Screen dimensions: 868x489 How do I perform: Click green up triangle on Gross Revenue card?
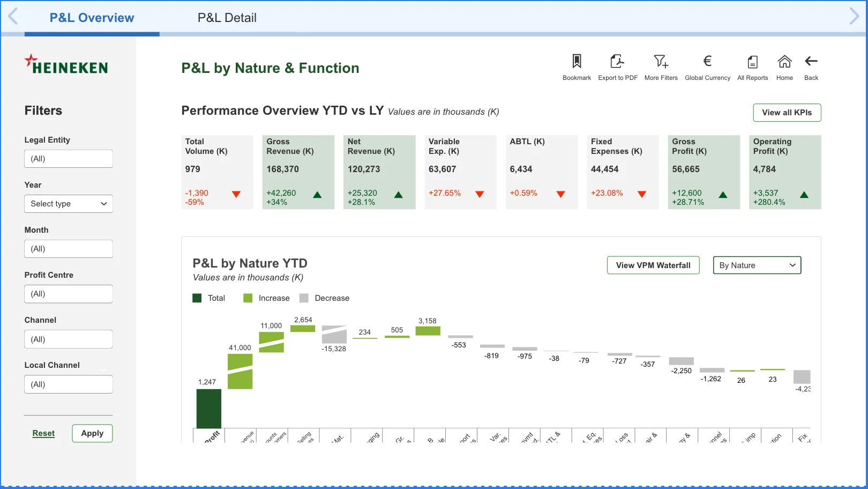coord(317,195)
